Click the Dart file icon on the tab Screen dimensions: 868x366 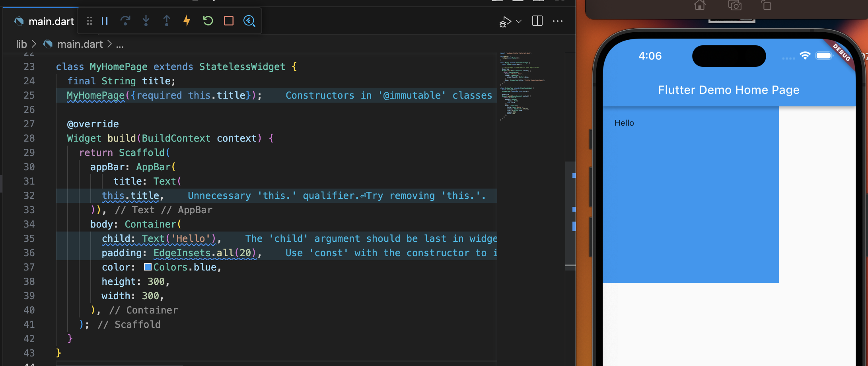(x=19, y=21)
